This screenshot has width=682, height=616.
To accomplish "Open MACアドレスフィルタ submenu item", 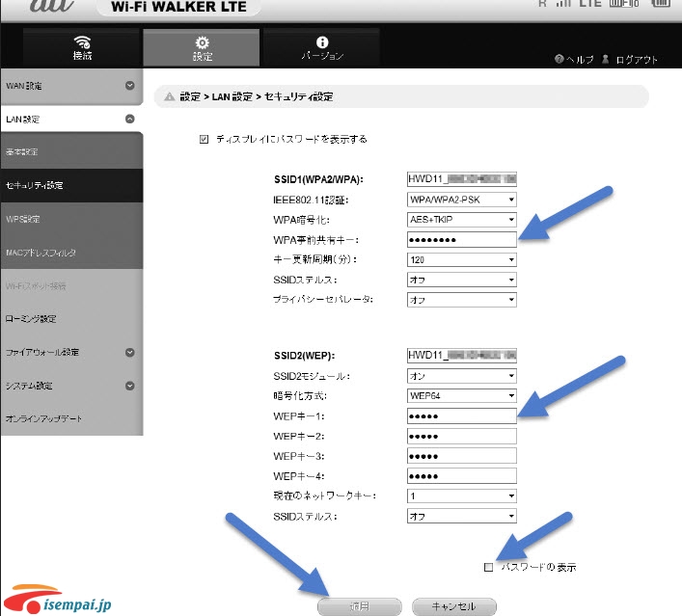I will 71,253.
